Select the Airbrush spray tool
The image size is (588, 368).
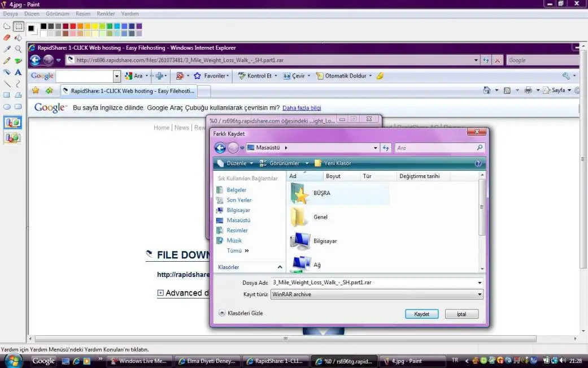[7, 72]
